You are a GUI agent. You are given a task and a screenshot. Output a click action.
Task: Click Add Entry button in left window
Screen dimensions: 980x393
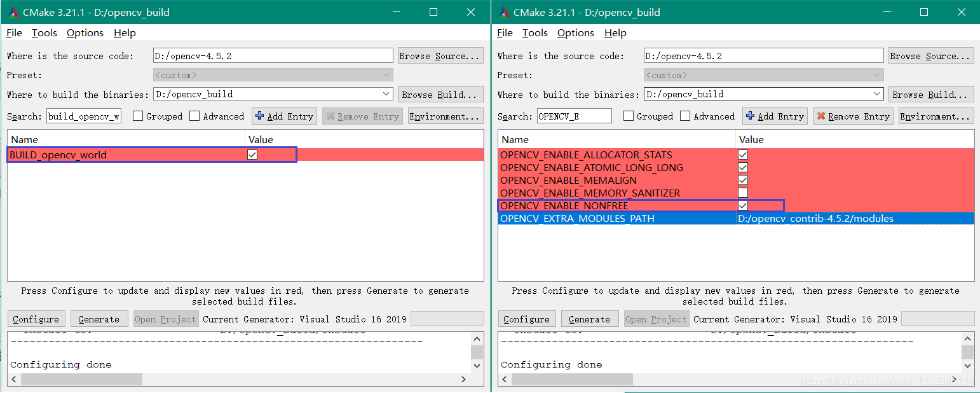coord(284,116)
